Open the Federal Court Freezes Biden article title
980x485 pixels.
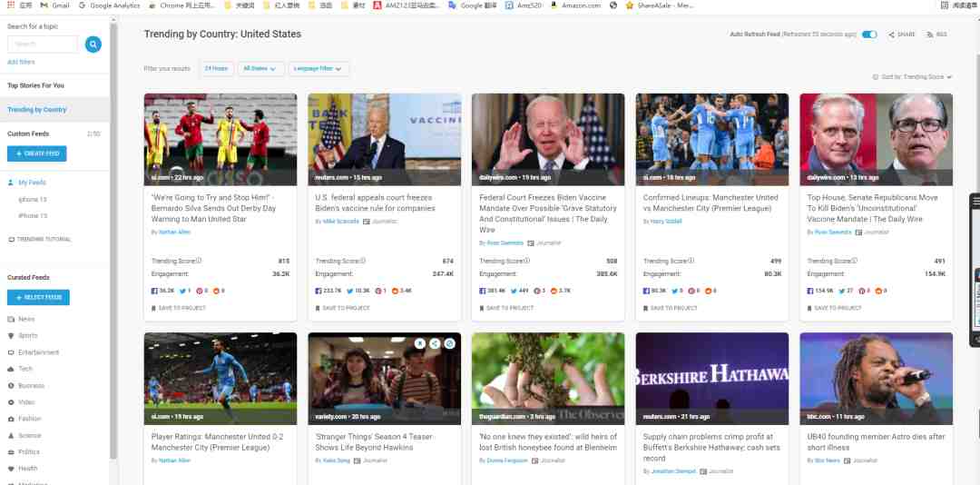point(547,214)
